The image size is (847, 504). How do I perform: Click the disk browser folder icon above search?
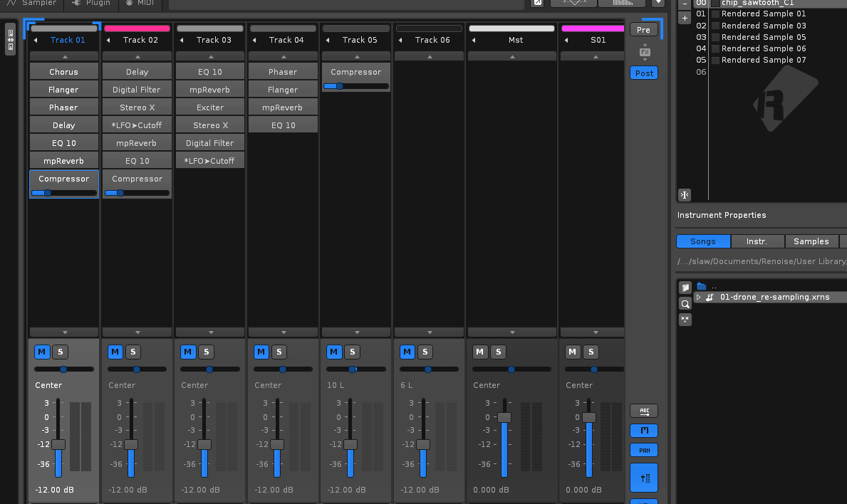coord(685,288)
